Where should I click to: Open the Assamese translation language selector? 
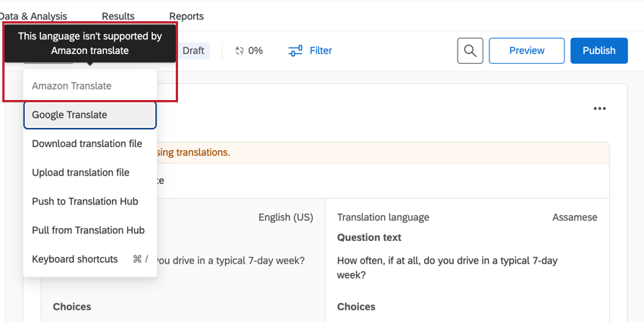(x=574, y=217)
